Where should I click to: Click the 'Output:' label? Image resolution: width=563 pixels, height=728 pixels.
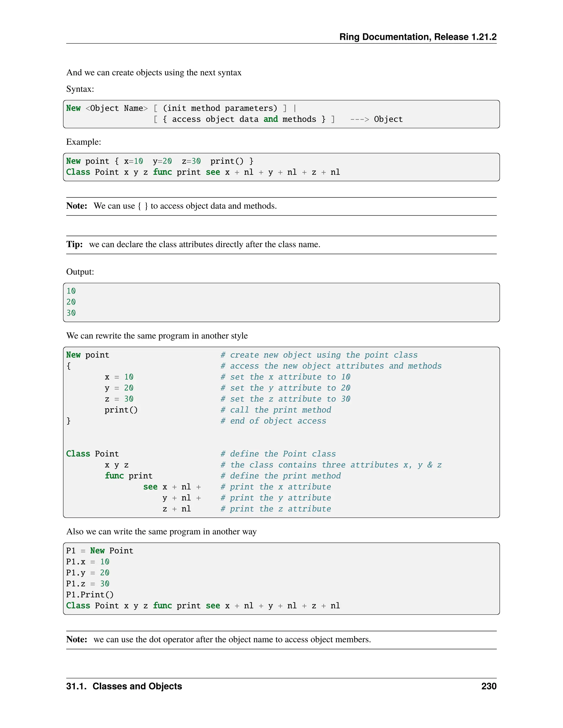[80, 272]
